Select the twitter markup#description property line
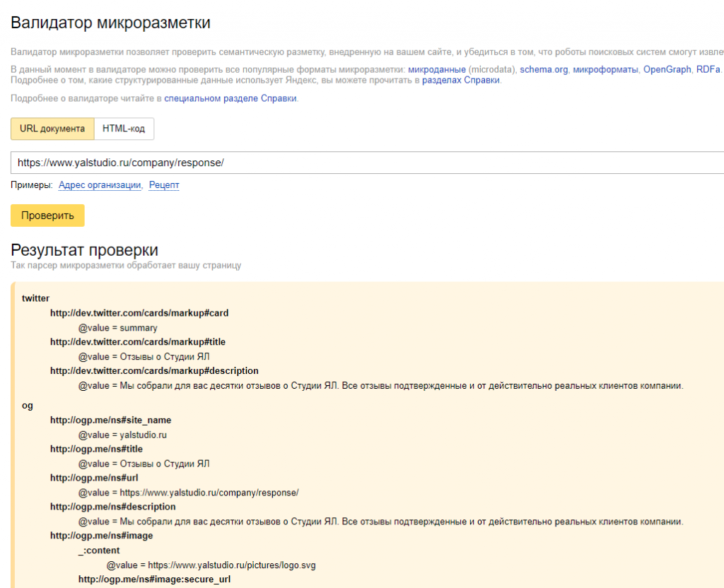Screen dimensions: 724x588 (x=154, y=370)
